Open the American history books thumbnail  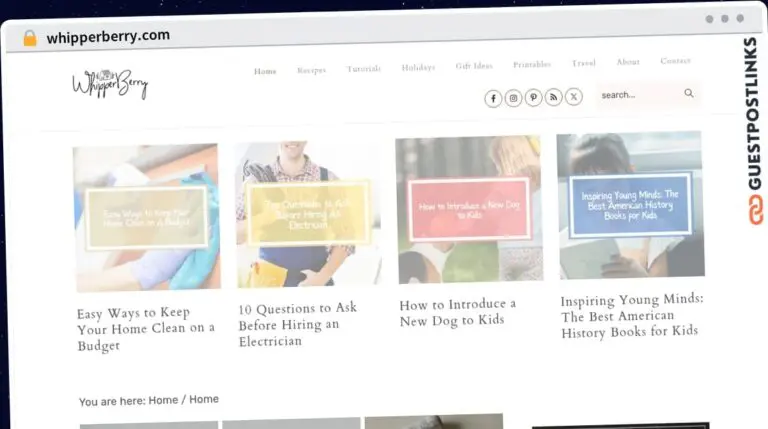pos(630,205)
